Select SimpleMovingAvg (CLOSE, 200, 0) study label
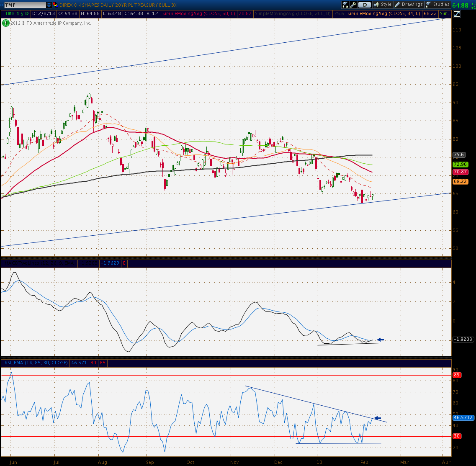Screen dimensions: 476x466 [293, 14]
